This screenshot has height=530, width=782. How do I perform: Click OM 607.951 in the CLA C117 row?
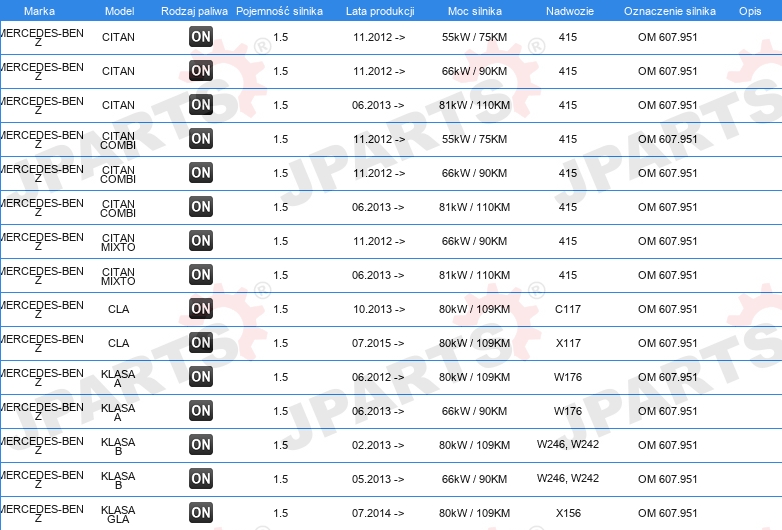coord(668,309)
